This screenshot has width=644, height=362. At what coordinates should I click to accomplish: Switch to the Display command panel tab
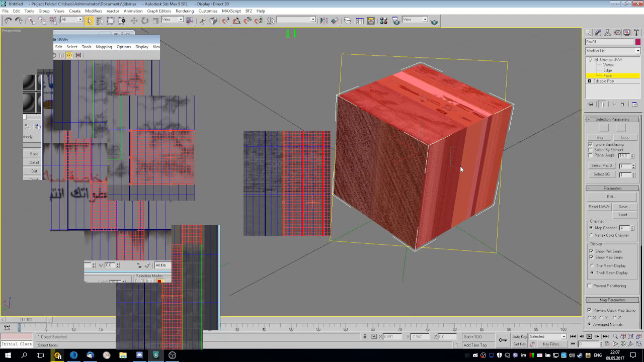(627, 33)
